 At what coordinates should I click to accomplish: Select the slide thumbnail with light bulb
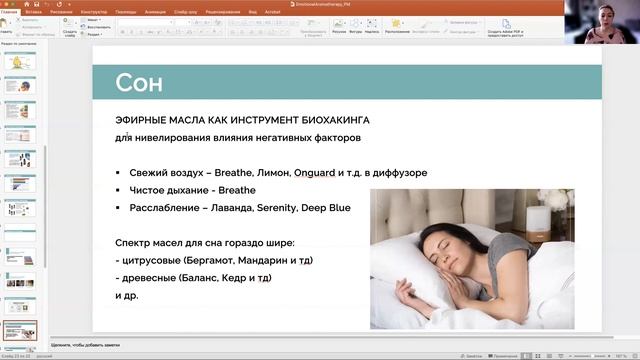(20, 62)
